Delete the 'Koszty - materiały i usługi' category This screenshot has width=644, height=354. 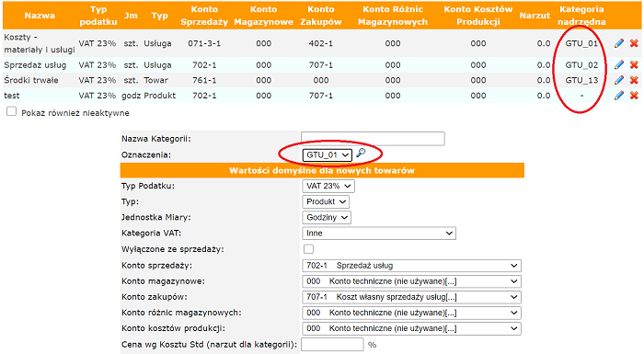[634, 43]
